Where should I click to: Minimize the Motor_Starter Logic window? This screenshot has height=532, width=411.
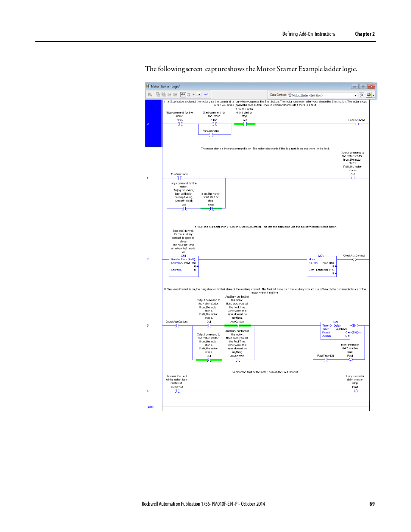[355, 86]
